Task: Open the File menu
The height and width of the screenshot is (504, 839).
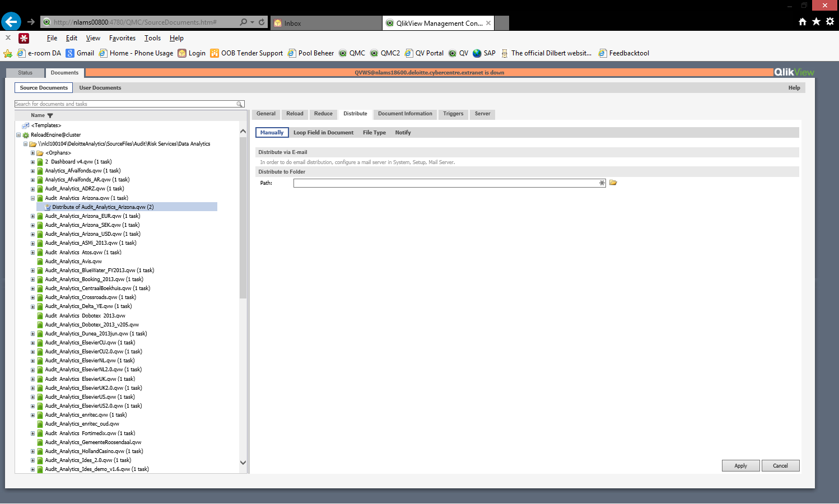Action: click(x=52, y=38)
